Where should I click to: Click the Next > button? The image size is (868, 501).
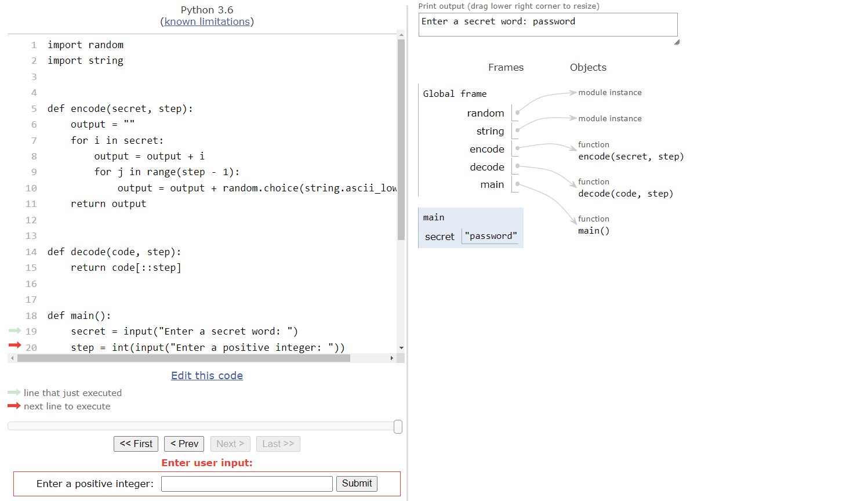230,444
